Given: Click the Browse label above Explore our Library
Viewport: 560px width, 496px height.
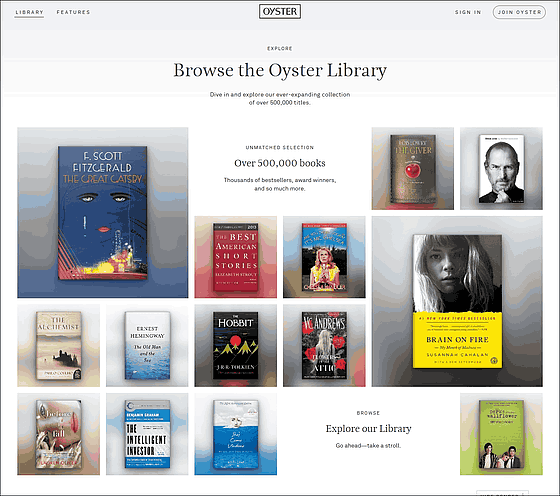Looking at the screenshot, I should point(368,413).
